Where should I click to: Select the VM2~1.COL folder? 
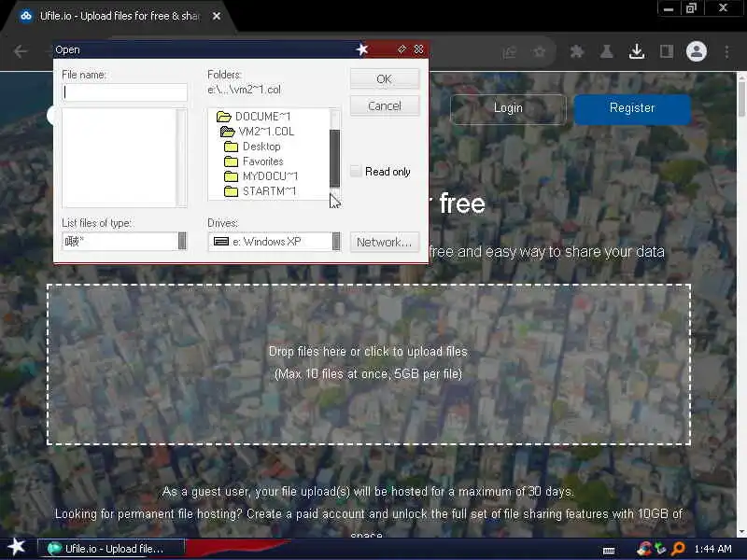258,132
